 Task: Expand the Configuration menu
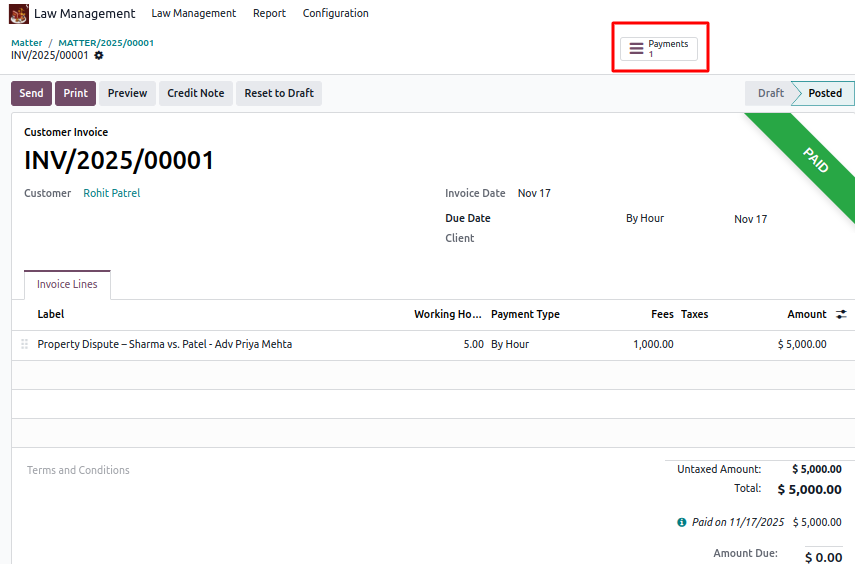(x=335, y=14)
